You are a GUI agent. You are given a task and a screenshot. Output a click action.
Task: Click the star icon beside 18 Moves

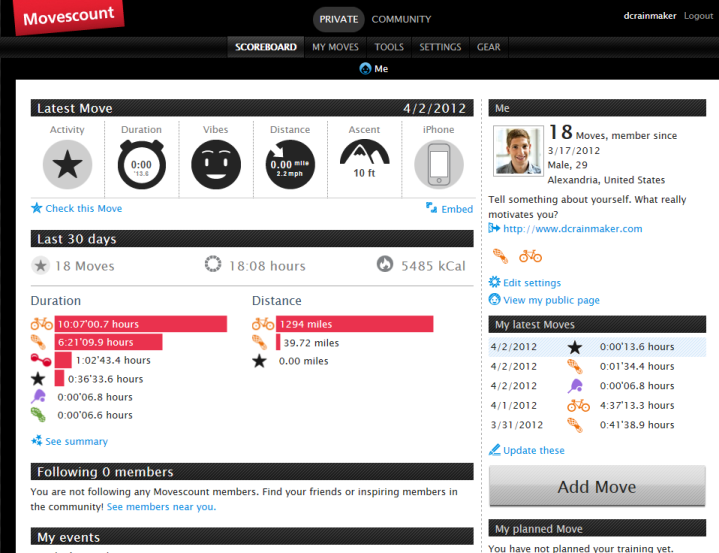coord(40,265)
